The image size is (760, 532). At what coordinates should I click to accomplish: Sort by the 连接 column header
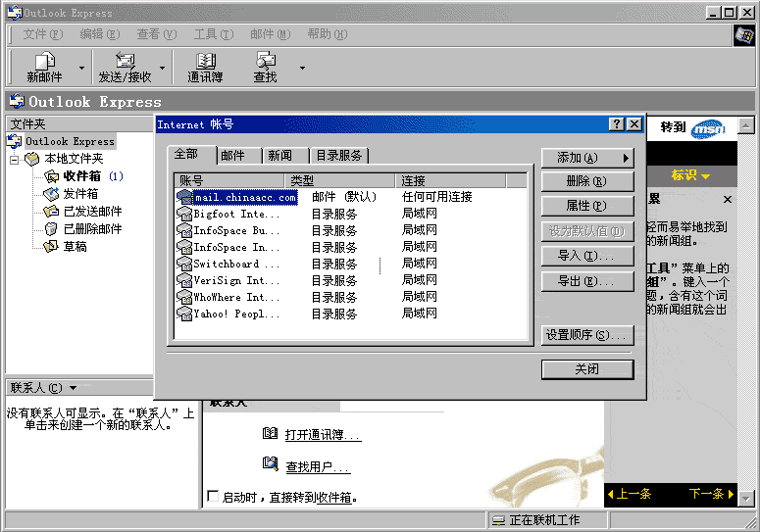(x=451, y=180)
